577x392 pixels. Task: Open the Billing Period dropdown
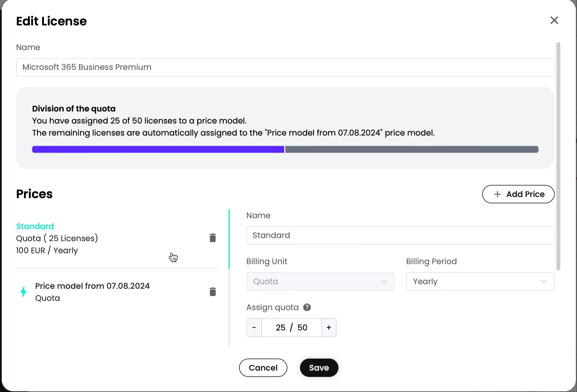pos(480,282)
